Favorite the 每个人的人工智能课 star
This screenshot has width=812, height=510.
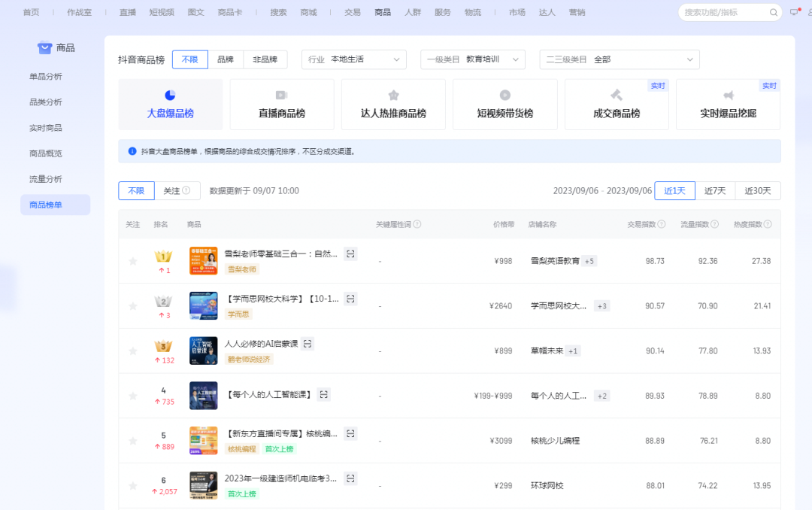pos(133,396)
